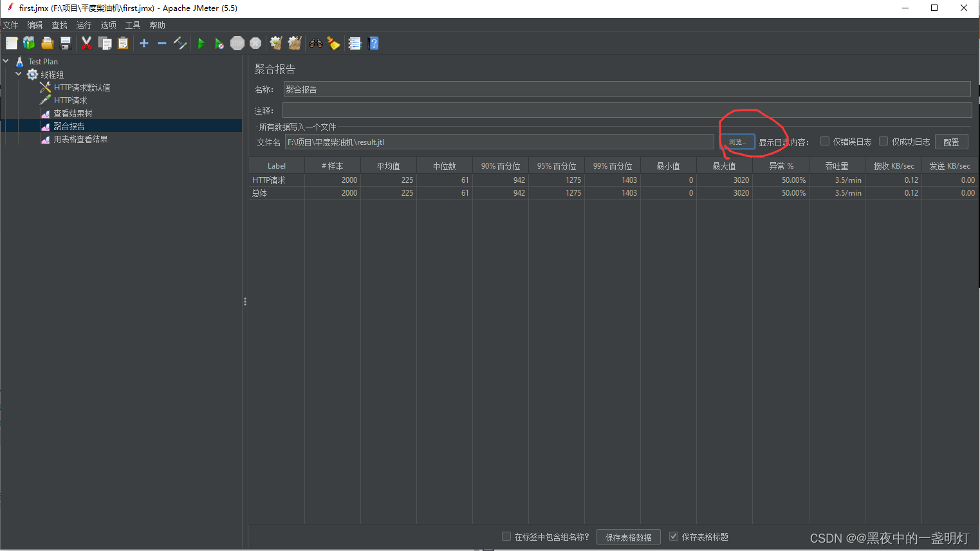Viewport: 980px width, 551px height.
Task: Open the 查找 menu
Action: (60, 25)
